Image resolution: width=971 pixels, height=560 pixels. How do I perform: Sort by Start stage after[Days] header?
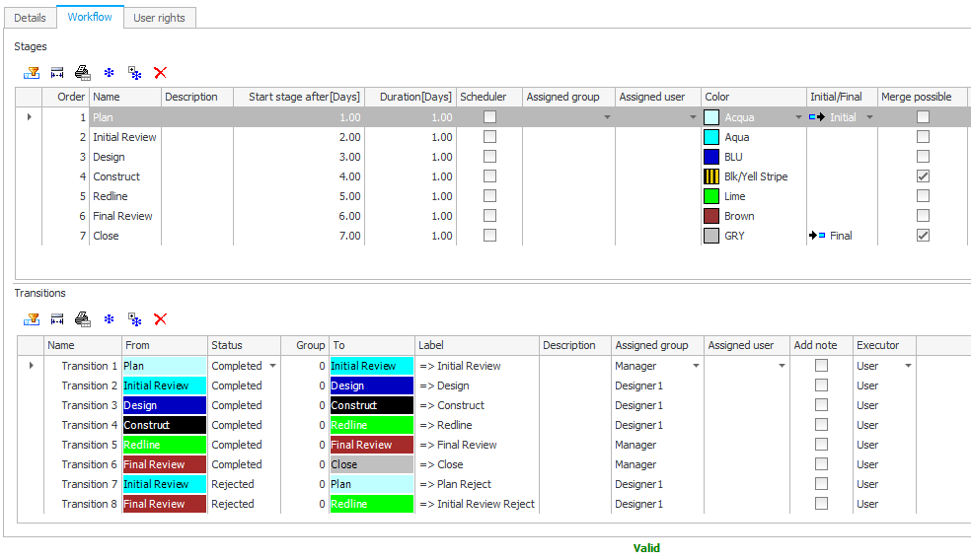click(x=299, y=97)
